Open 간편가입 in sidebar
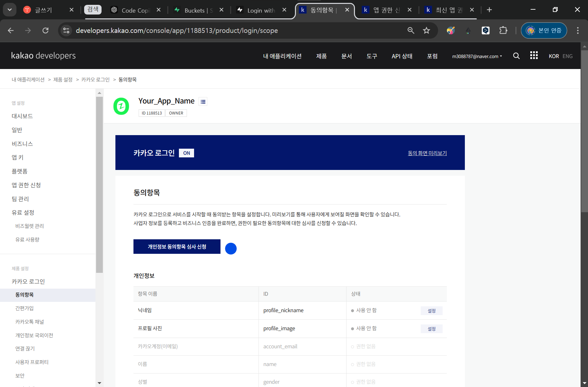 [24, 308]
